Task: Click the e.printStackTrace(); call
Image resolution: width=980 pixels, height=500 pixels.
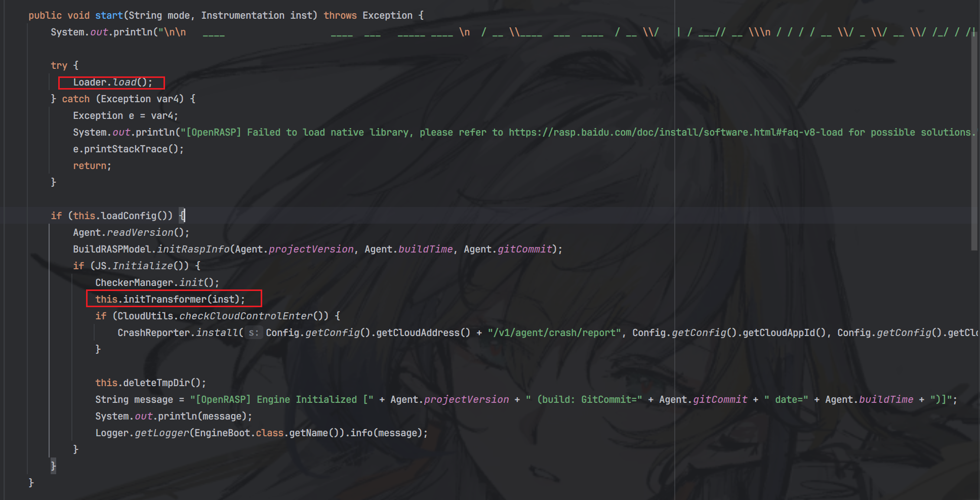Action: [129, 149]
